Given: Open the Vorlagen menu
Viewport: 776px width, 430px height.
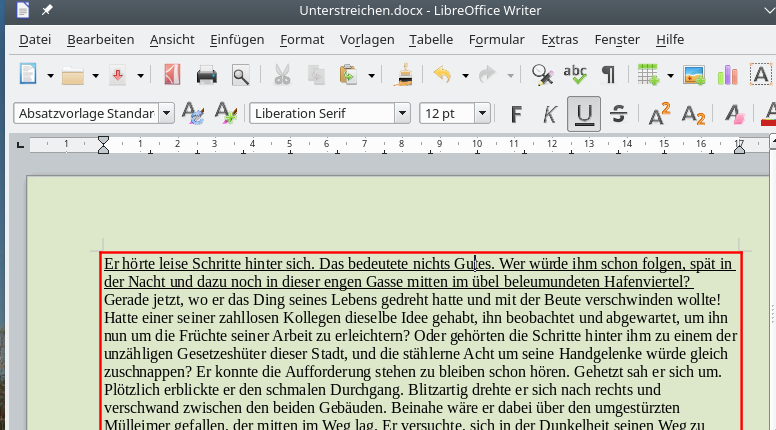Looking at the screenshot, I should click(x=367, y=40).
